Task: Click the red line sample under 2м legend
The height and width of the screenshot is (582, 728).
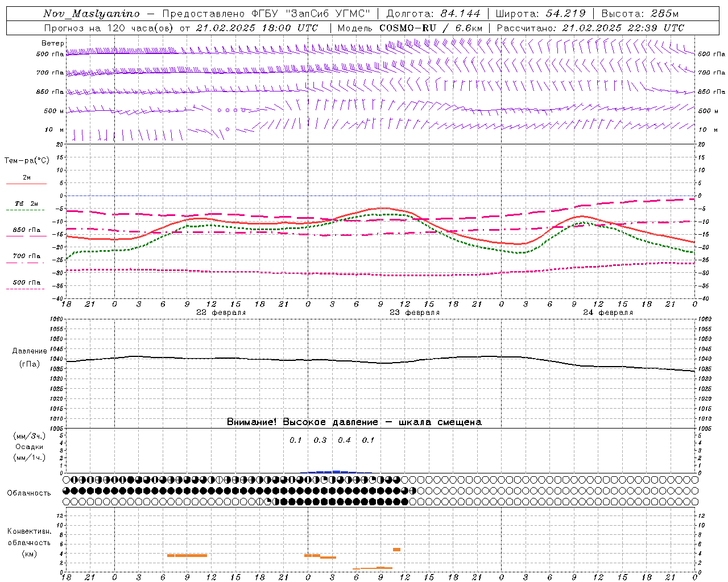Action: (27, 184)
